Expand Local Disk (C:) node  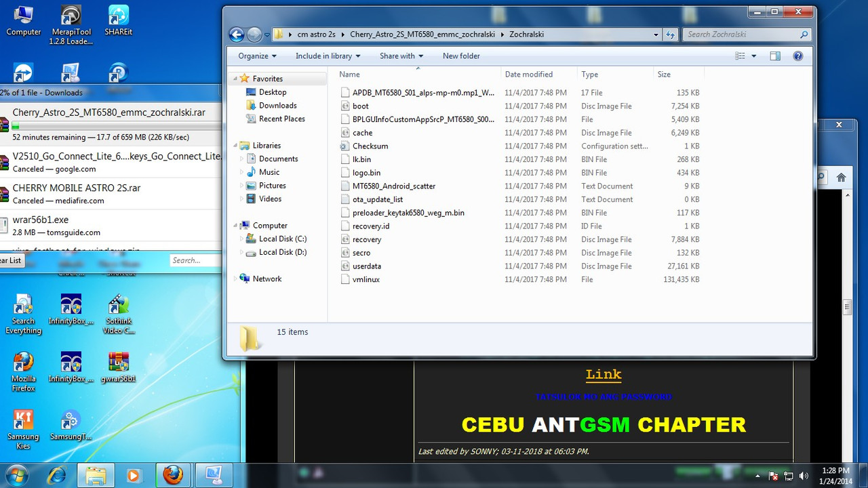pyautogui.click(x=242, y=239)
